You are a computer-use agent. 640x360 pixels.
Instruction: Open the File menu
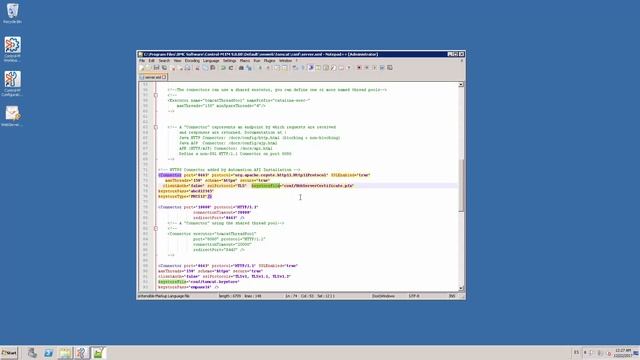(142, 60)
